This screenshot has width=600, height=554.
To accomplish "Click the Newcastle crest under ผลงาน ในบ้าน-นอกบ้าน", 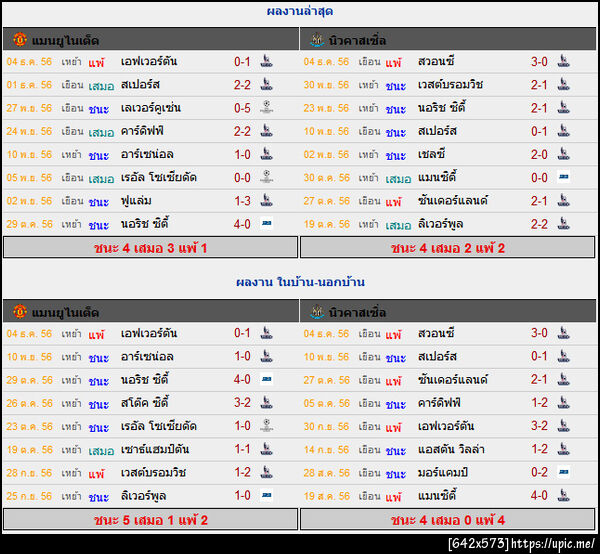I will [317, 311].
